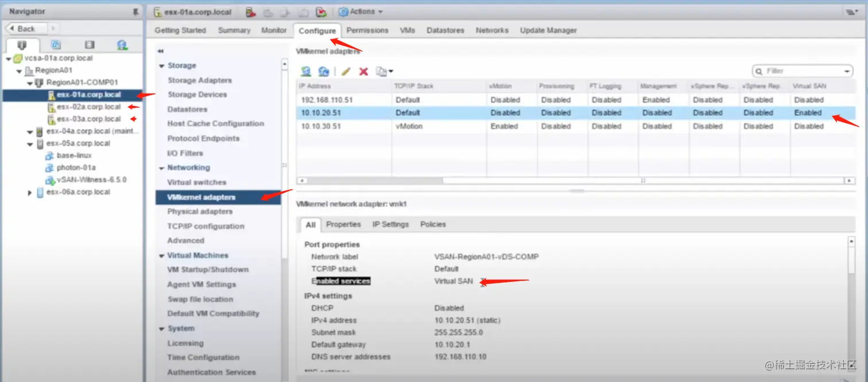Screen dimensions: 868x382
Task: Open Hosts and Clusters navigator view
Action: (x=22, y=45)
